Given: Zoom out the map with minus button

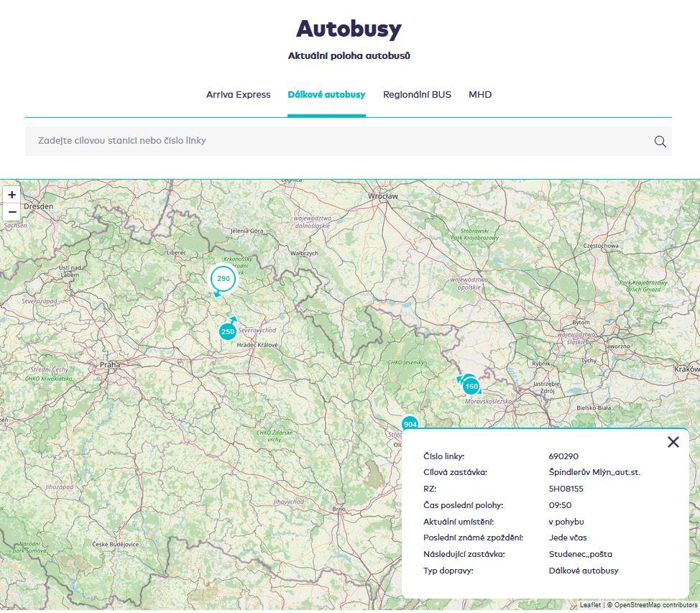Looking at the screenshot, I should pyautogui.click(x=12, y=212).
